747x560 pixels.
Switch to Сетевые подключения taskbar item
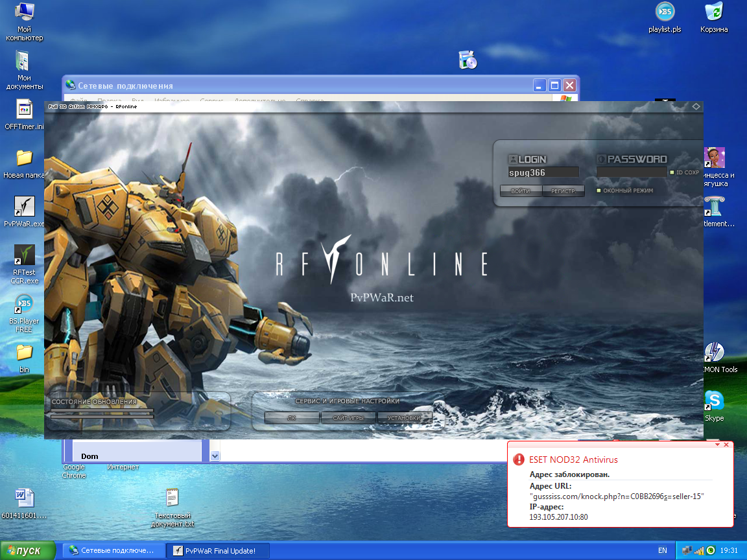(x=114, y=550)
